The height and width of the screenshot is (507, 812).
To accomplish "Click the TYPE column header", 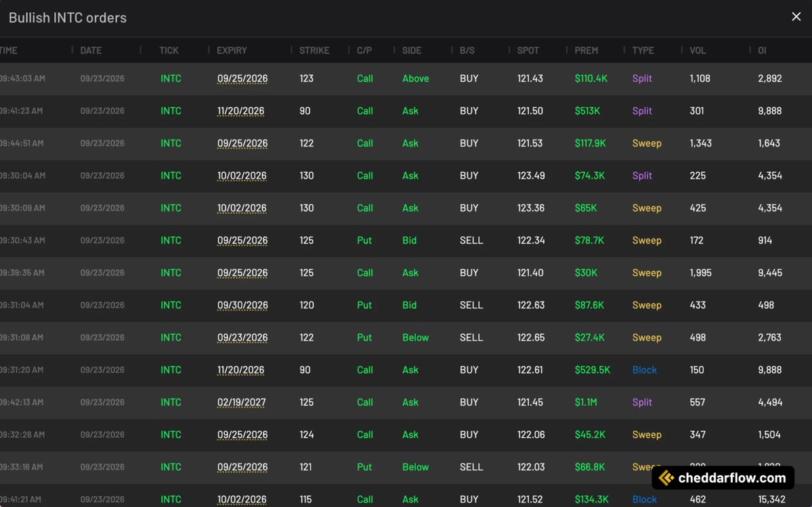I will click(643, 50).
